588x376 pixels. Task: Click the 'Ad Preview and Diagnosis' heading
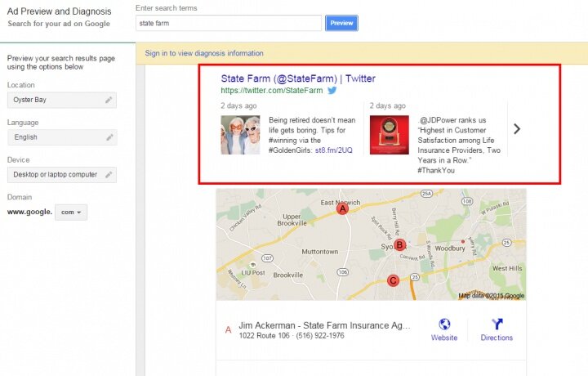[60, 11]
